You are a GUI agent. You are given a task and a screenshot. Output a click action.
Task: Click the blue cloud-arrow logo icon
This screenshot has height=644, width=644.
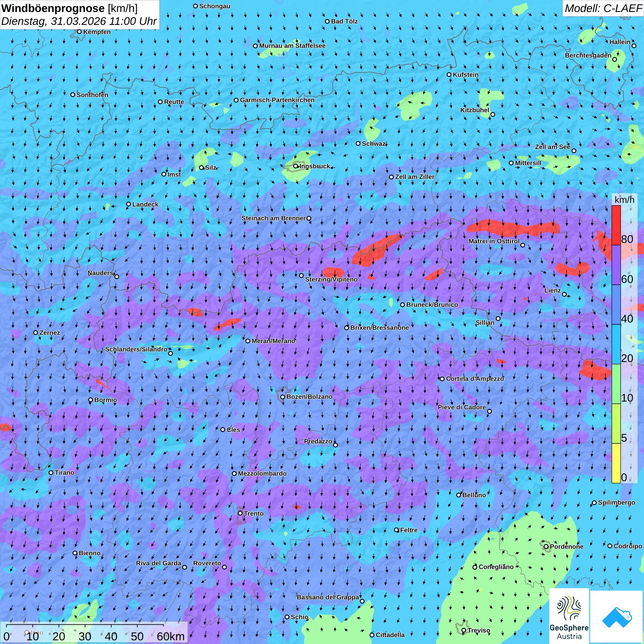pos(617,617)
